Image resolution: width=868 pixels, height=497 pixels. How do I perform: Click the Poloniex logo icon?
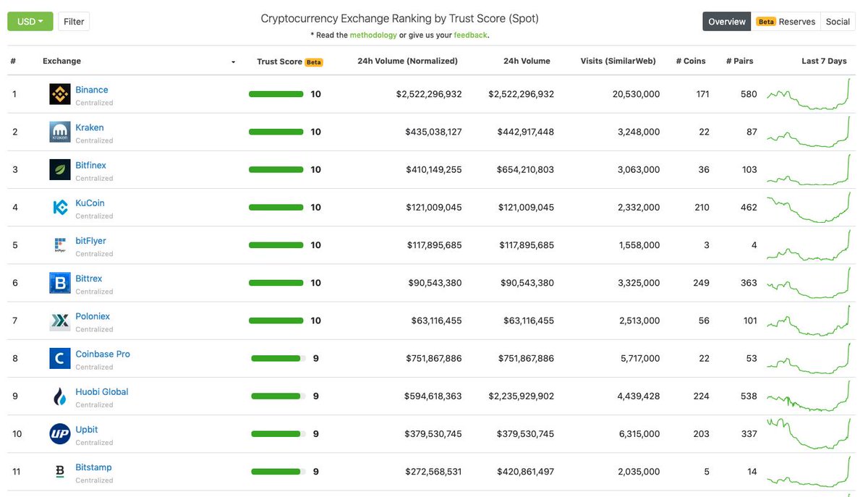(60, 320)
